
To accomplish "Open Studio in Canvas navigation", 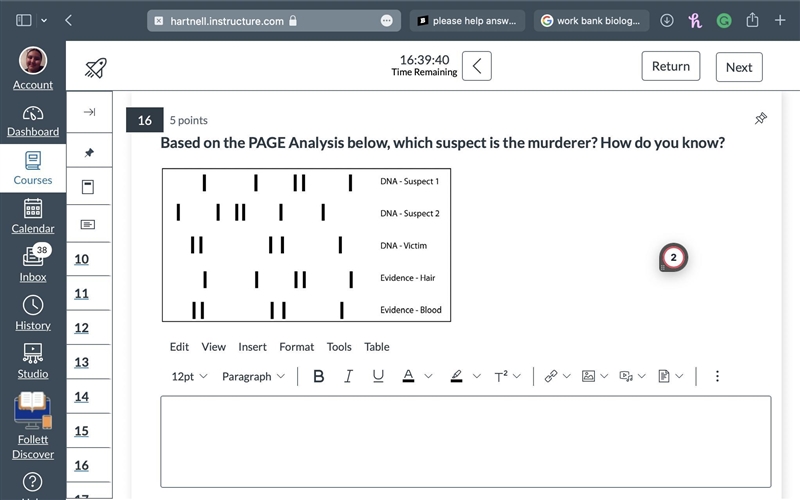I will click(33, 361).
